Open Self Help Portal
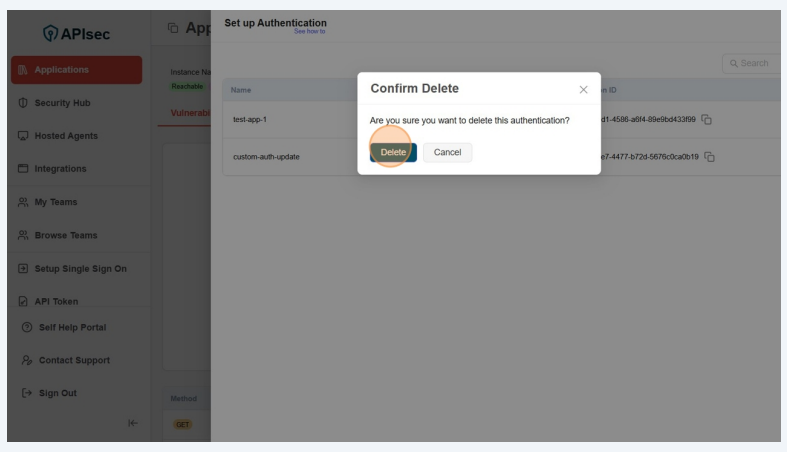787x452 pixels. (x=72, y=328)
